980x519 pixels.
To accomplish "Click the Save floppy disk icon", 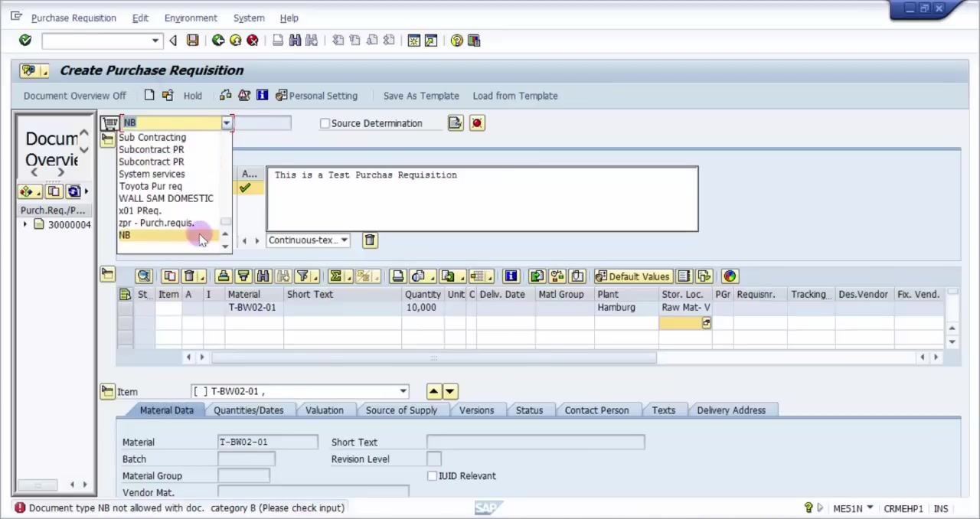I will coord(193,41).
